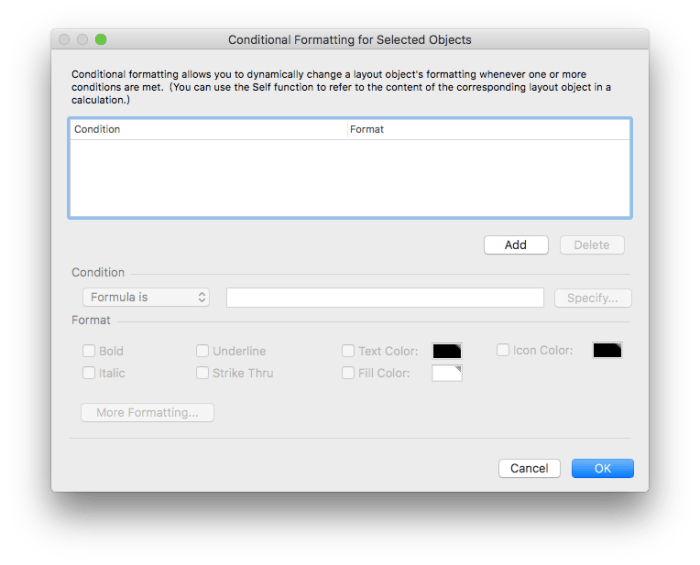700x565 pixels.
Task: Toggle the Strike Thru checkbox
Action: coord(202,373)
